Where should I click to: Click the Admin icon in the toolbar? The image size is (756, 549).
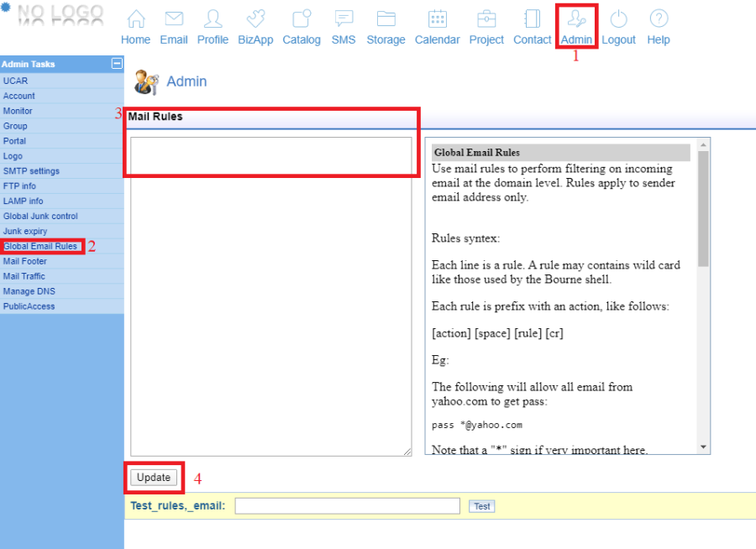click(x=576, y=25)
